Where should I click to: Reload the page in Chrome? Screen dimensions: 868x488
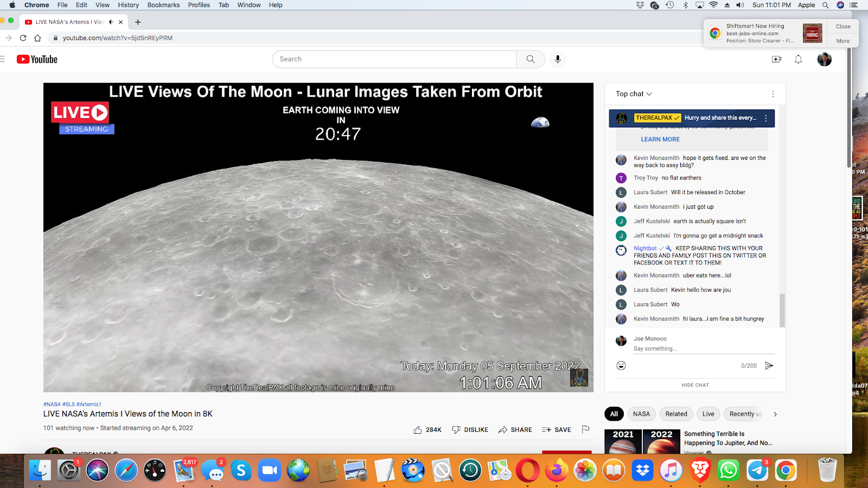coord(23,38)
